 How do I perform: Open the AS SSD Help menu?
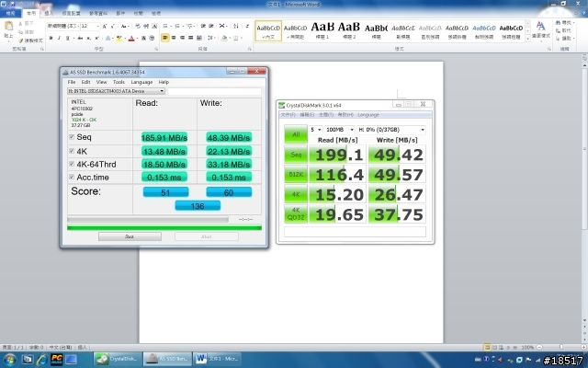(164, 82)
